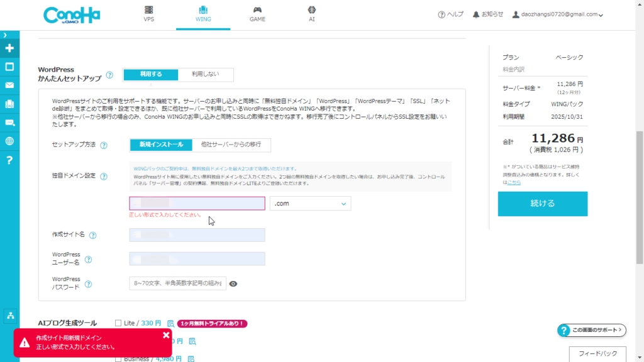Click detail icon next to Lite 330円
The height and width of the screenshot is (362, 644).
click(170, 324)
